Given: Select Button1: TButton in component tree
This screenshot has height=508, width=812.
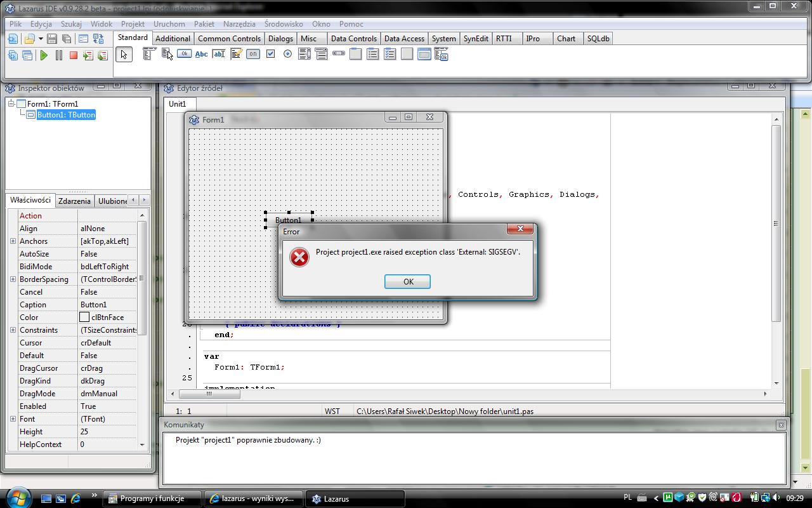Looking at the screenshot, I should 66,115.
